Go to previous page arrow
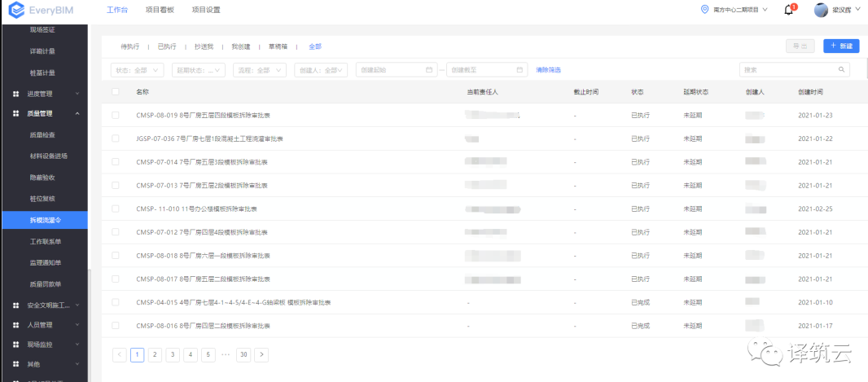 click(x=119, y=355)
